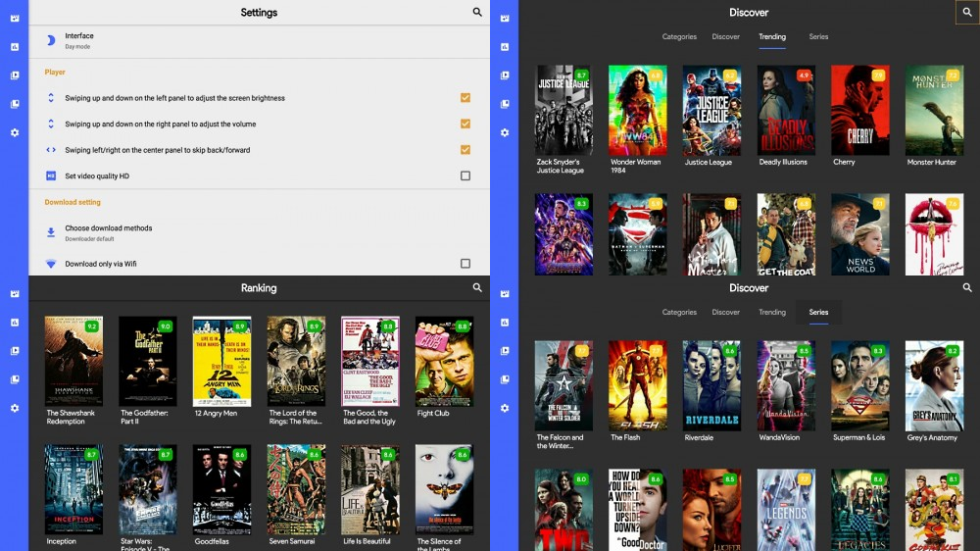Click the Wifi icon beside Download only via Wifi
Screen dimensions: 980x551
[x=51, y=264]
